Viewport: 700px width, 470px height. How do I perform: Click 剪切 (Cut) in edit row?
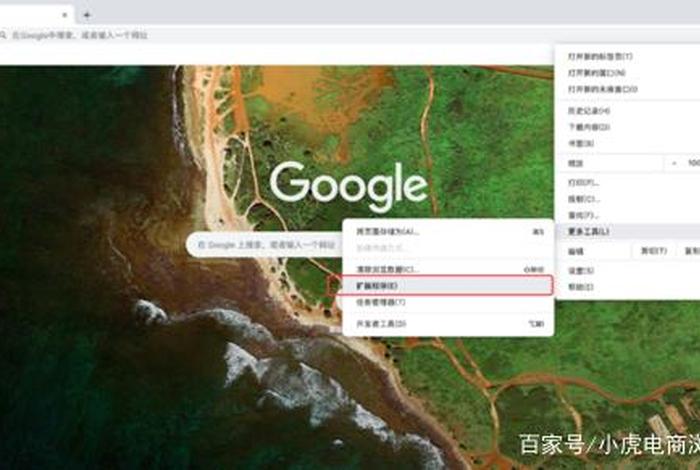tap(647, 252)
